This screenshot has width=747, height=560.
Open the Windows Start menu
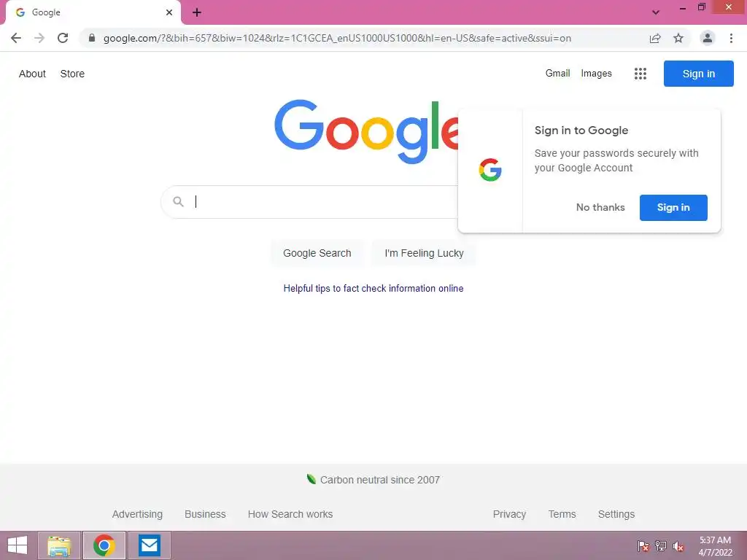pyautogui.click(x=18, y=545)
